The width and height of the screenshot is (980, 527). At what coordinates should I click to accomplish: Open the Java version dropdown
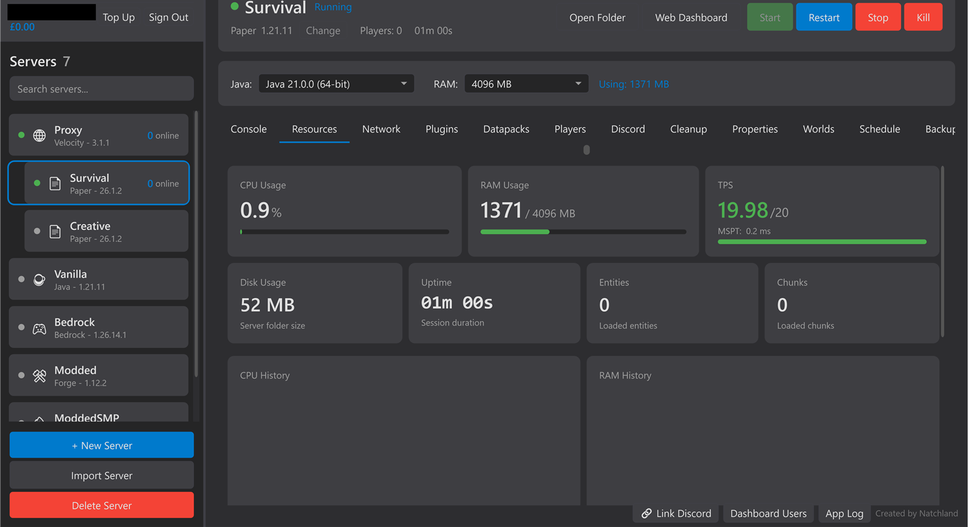336,83
